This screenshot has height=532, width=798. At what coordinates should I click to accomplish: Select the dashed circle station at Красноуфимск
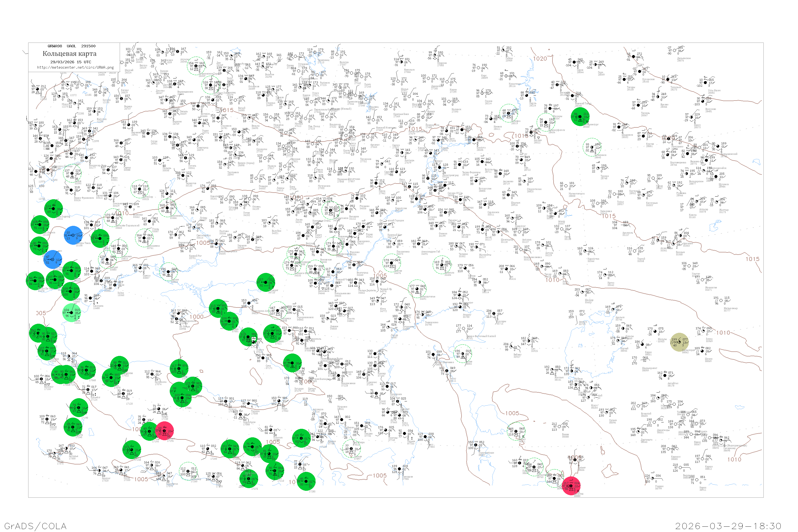(546, 122)
